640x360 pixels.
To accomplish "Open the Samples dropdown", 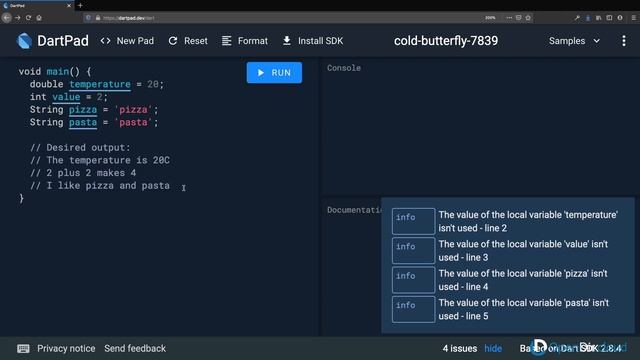I will 574,41.
